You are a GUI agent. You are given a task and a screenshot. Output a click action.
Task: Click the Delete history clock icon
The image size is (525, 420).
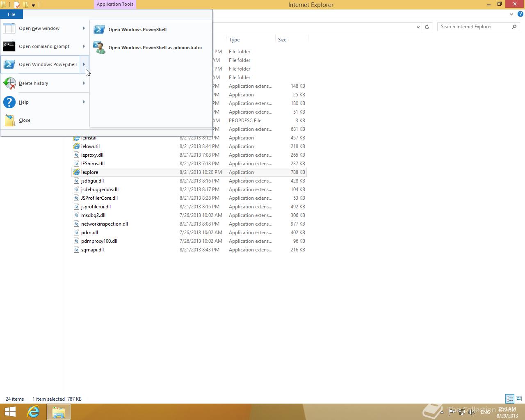coord(9,83)
